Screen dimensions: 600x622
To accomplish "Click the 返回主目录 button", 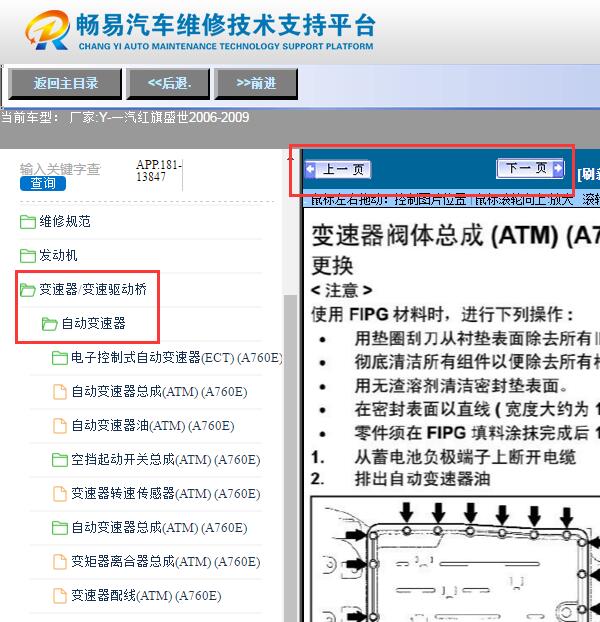I will coord(65,83).
